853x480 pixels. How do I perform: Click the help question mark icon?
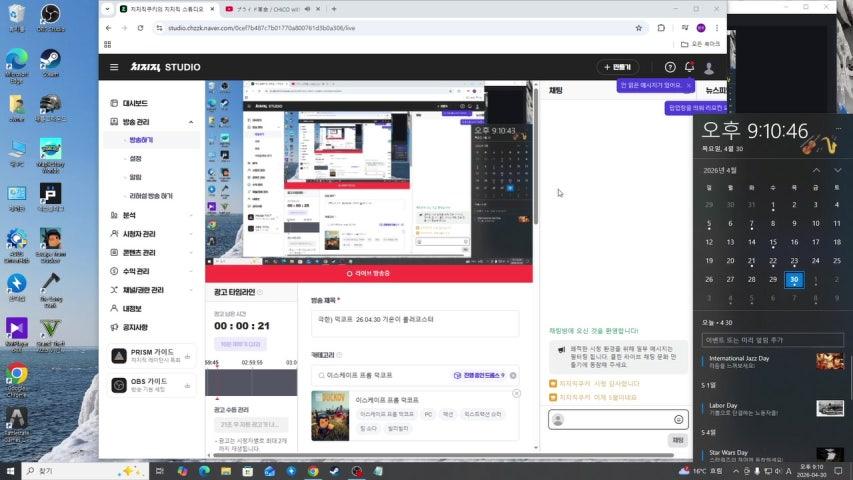[x=670, y=67]
